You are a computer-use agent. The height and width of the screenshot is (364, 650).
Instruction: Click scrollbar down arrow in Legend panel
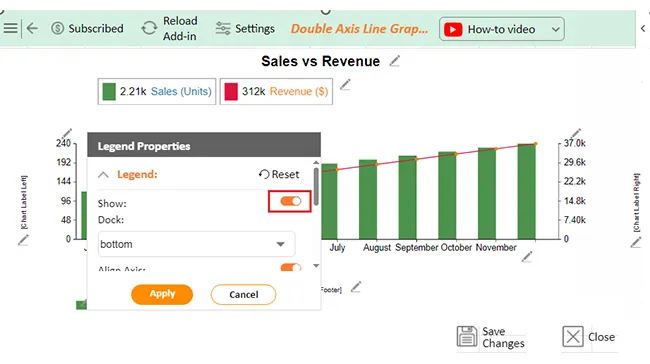[316, 266]
